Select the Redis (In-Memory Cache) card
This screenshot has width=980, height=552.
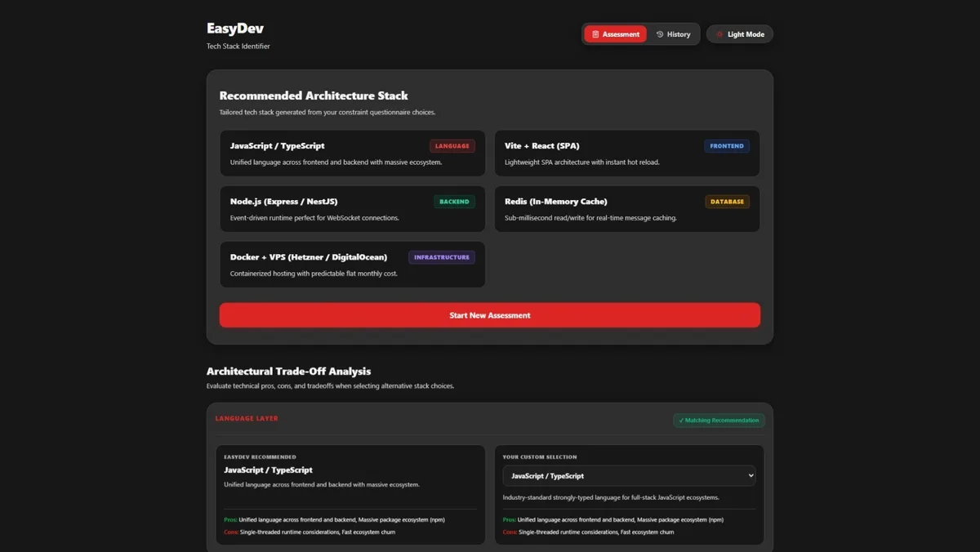[627, 209]
